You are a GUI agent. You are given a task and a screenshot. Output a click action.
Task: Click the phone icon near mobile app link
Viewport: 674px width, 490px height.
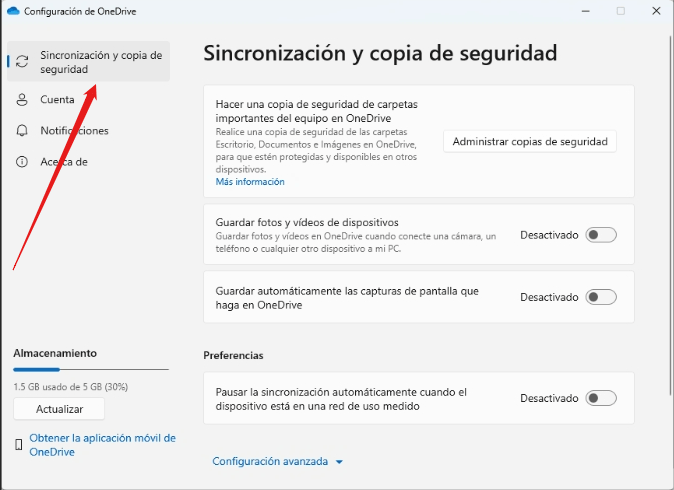click(19, 444)
